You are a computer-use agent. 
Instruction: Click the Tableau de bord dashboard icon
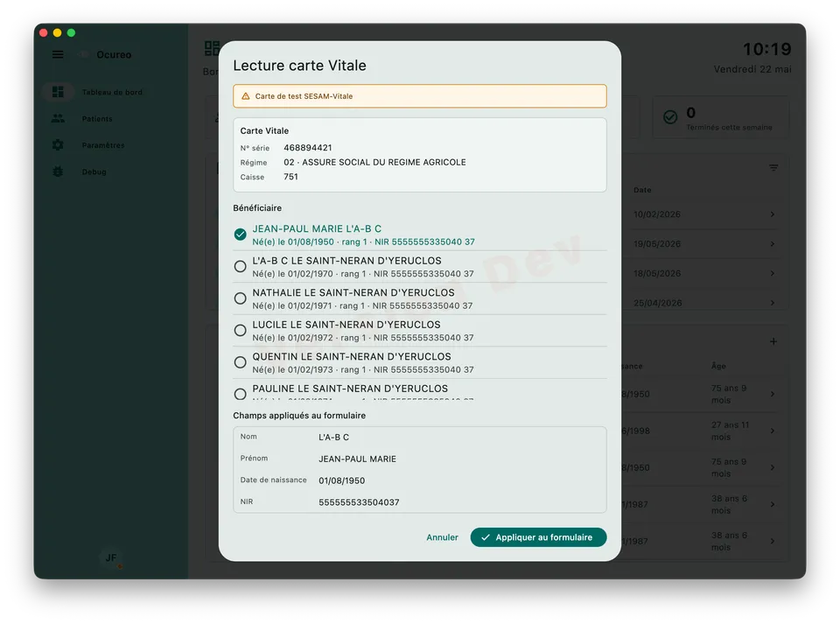[x=58, y=92]
